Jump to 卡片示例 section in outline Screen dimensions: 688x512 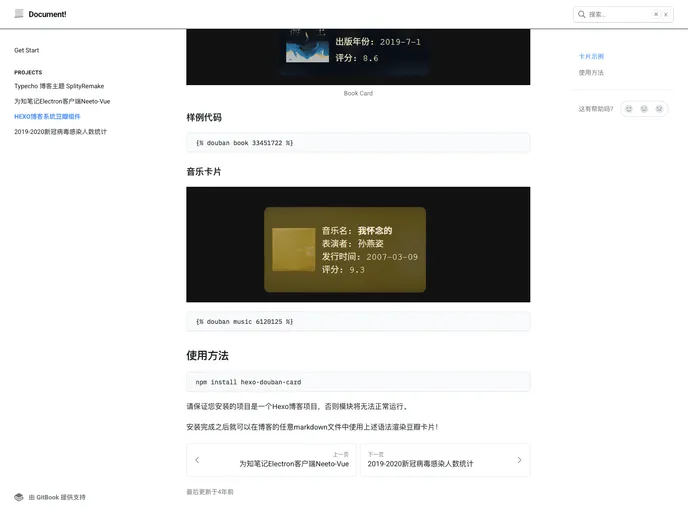click(591, 57)
